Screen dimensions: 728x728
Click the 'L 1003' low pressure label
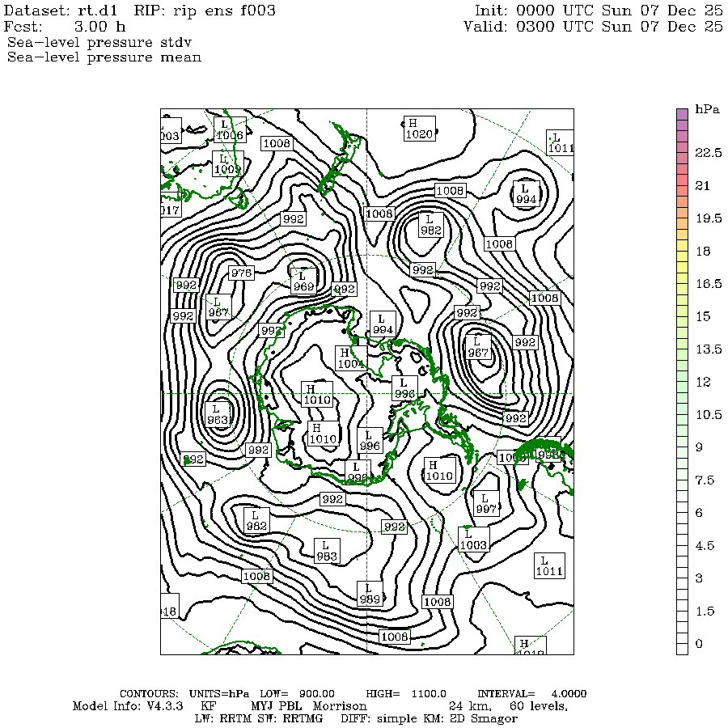[473, 540]
